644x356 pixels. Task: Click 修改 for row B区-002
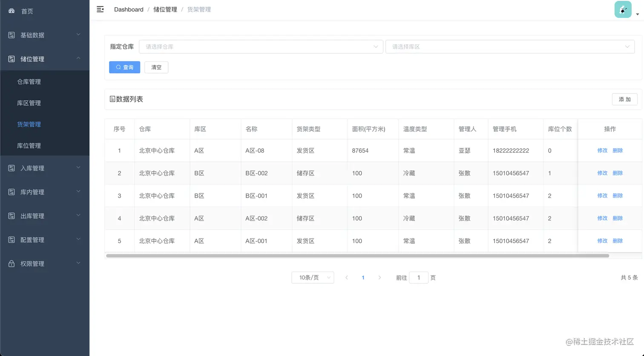point(602,173)
